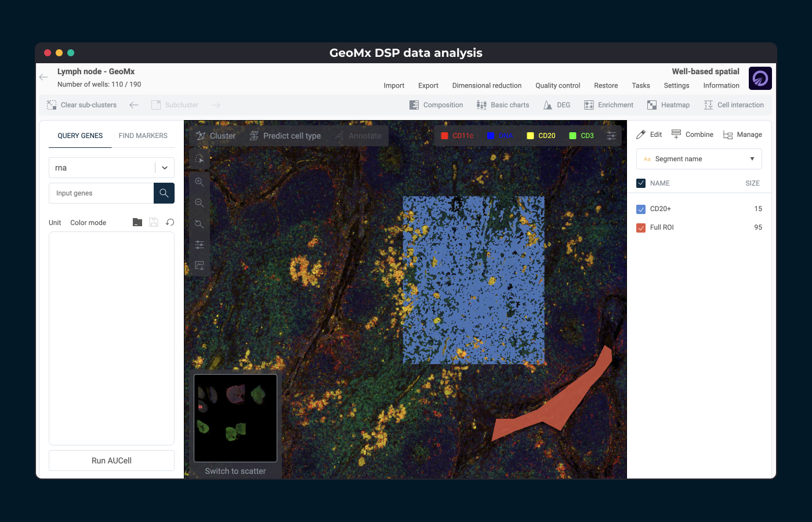Click the zoom in magnifier icon
Screen dimensions: 812x522
click(x=200, y=182)
